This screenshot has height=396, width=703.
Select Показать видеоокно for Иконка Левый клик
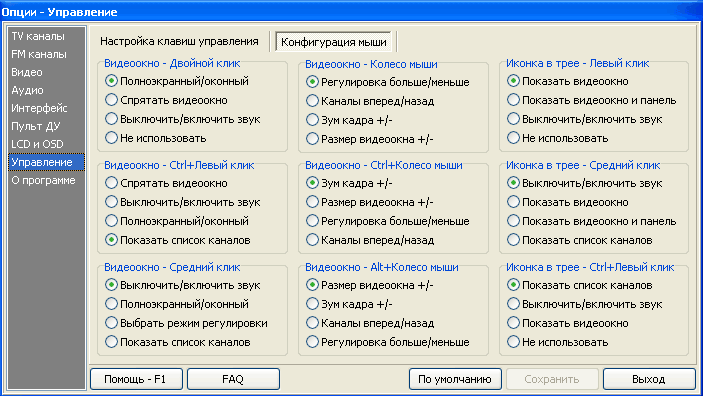568,81
